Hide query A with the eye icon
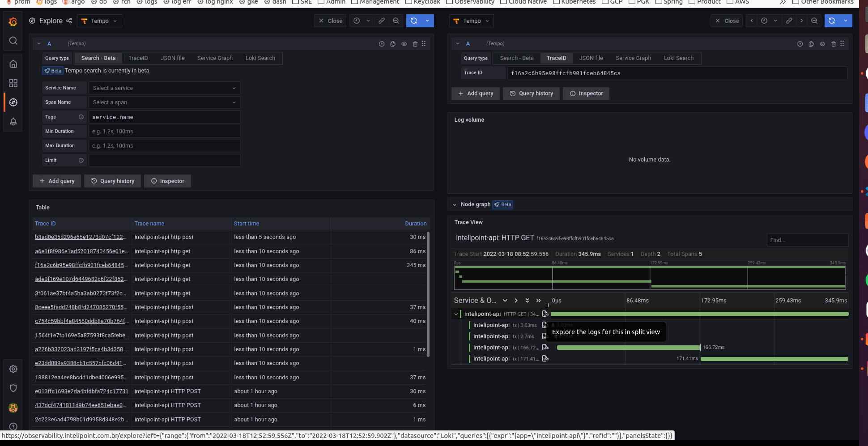 404,43
